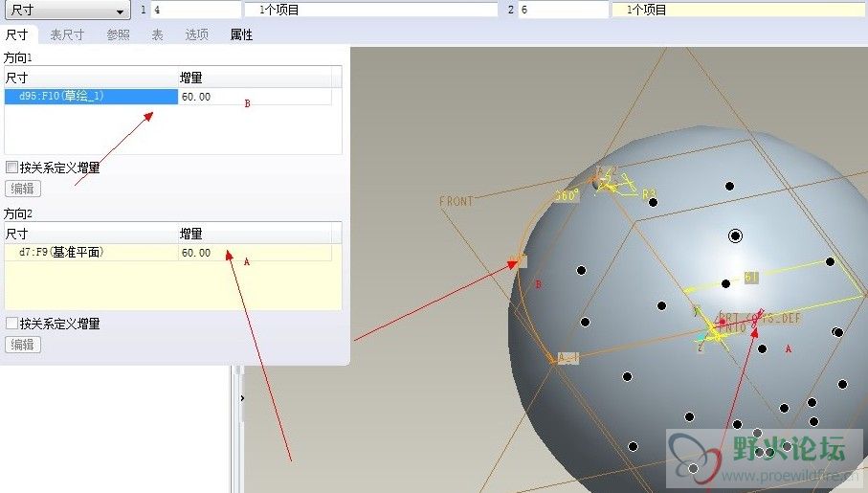This screenshot has height=493, width=868.
Task: Open the 尺寸 pattern type dropdown
Action: pos(68,10)
